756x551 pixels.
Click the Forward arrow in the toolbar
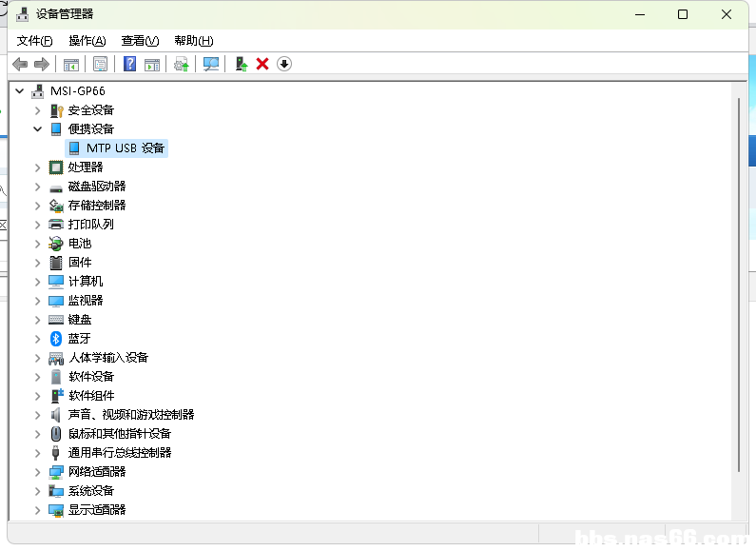pyautogui.click(x=41, y=64)
